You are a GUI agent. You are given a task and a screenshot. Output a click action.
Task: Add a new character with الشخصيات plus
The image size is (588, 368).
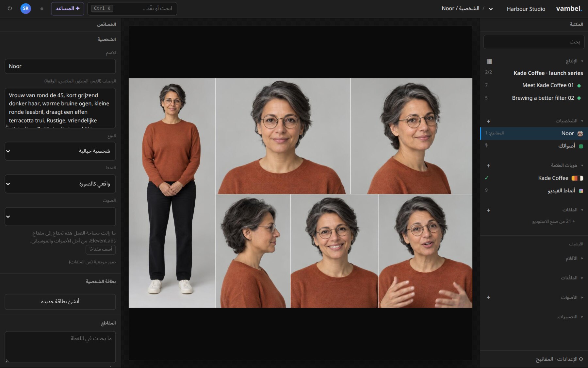point(489,121)
